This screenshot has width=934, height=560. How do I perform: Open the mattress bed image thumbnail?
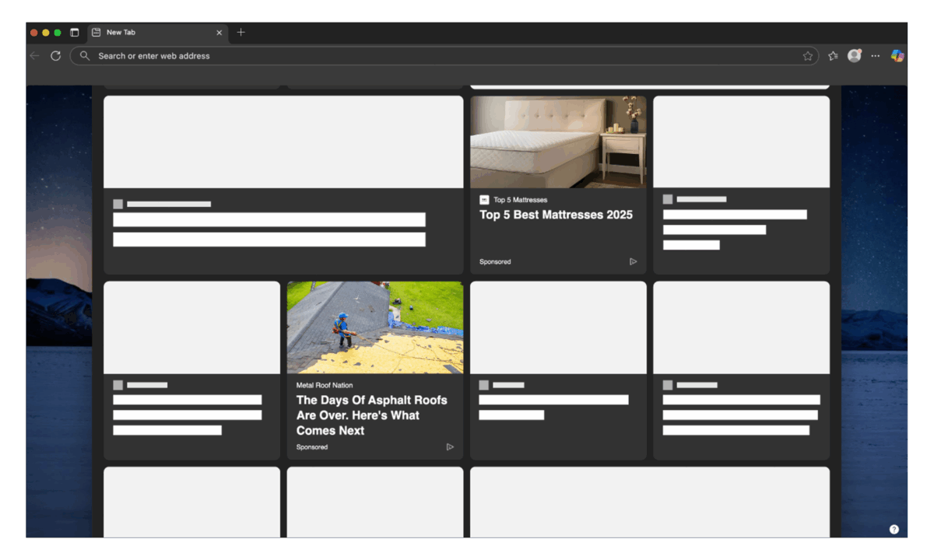(x=558, y=142)
